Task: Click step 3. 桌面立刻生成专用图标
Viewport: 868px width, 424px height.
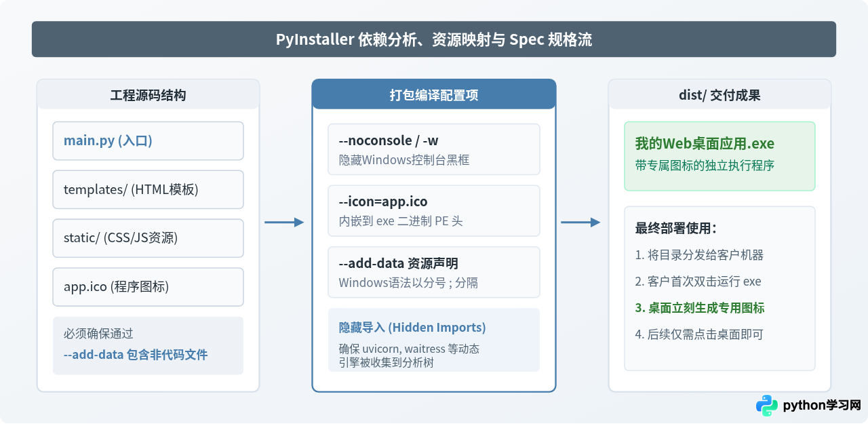Action: pyautogui.click(x=700, y=308)
